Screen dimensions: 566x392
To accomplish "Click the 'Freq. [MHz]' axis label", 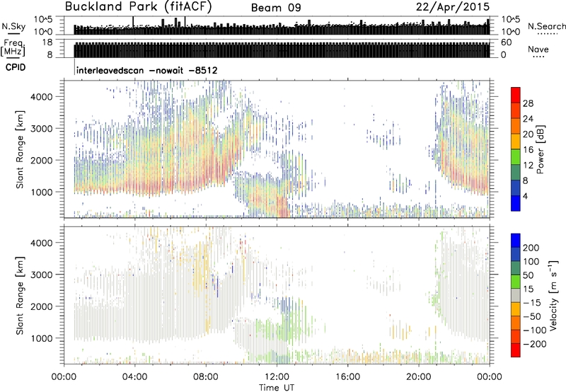I will coord(13,48).
